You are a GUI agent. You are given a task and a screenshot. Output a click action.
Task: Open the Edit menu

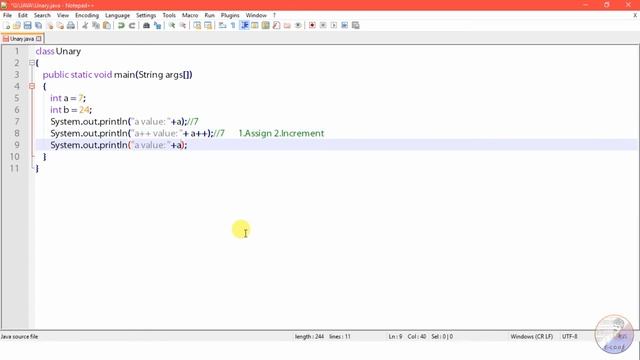pyautogui.click(x=23, y=15)
